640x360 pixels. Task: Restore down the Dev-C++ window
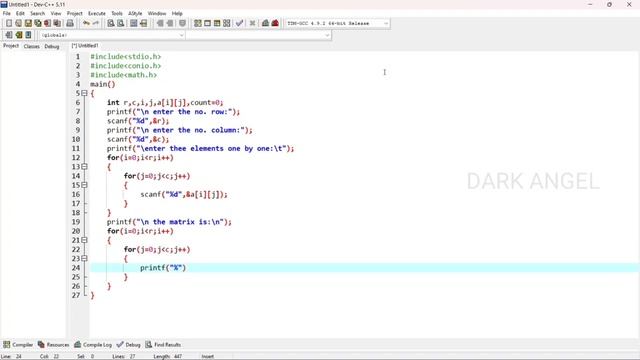[609, 4]
